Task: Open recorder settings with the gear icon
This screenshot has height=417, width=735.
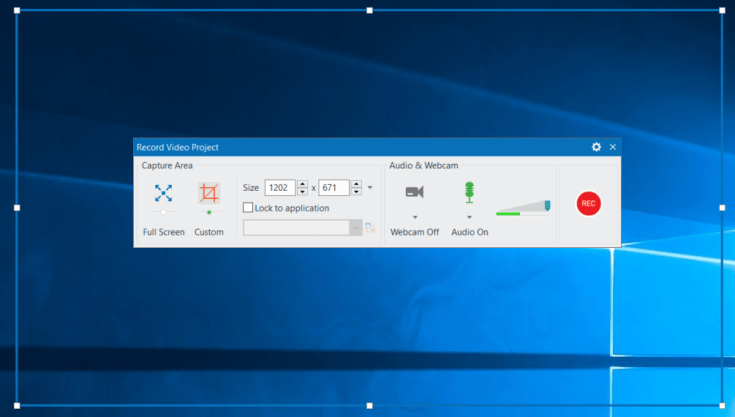Action: pyautogui.click(x=597, y=147)
